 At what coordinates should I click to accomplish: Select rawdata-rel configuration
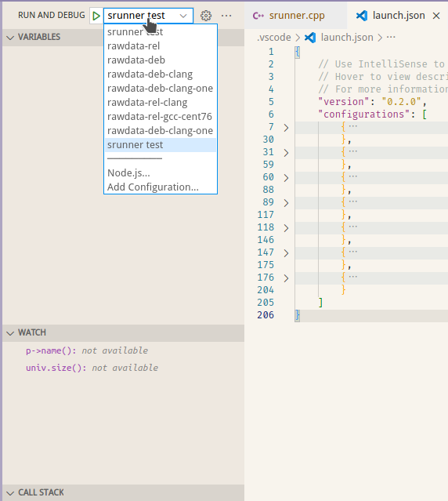pyautogui.click(x=161, y=46)
